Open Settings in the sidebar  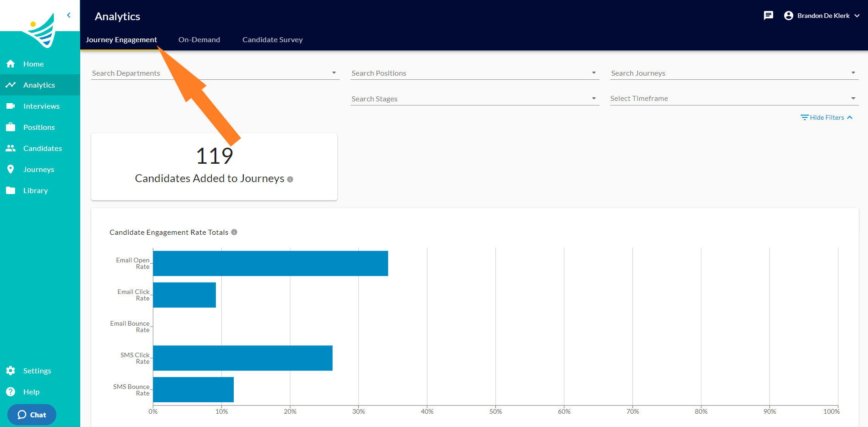pyautogui.click(x=40, y=371)
